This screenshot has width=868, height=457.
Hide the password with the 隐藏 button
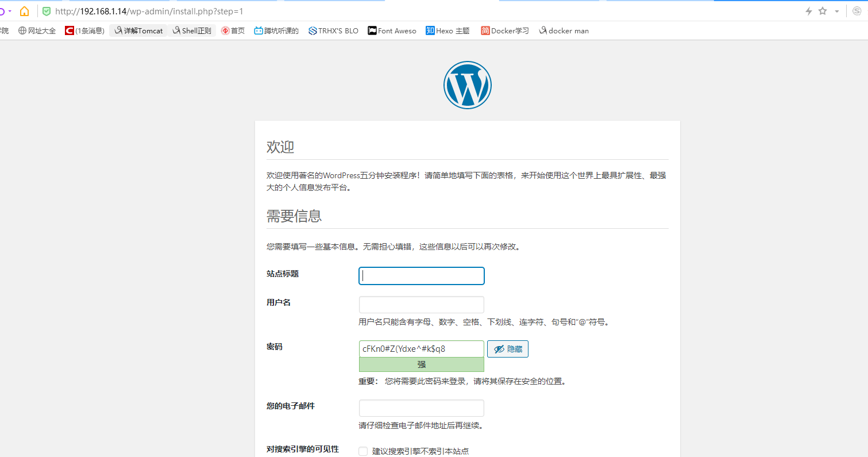508,349
